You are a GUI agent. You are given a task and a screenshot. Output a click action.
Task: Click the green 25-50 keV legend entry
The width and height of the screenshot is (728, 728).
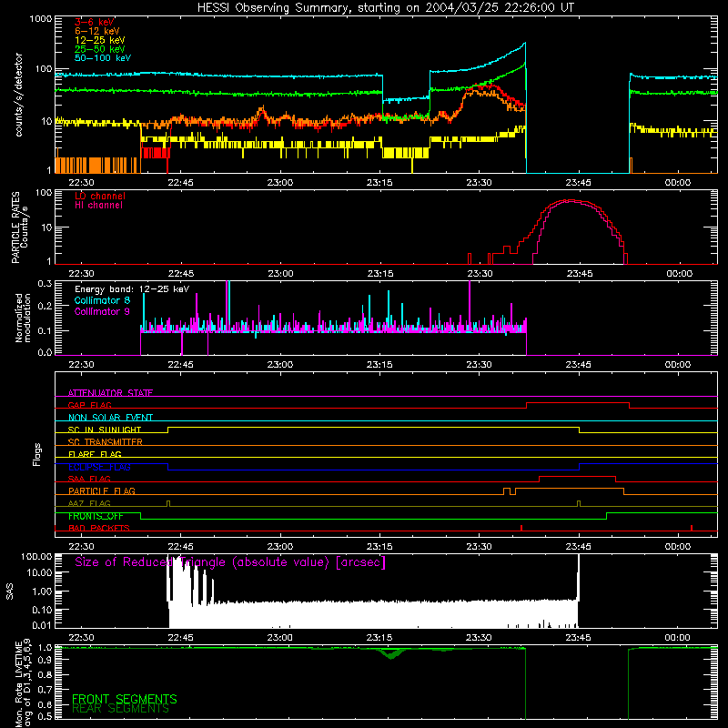[x=100, y=49]
